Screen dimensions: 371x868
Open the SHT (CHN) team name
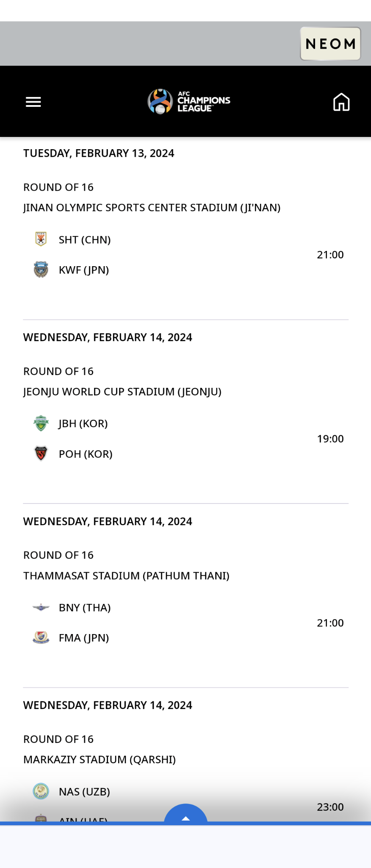pyautogui.click(x=85, y=240)
